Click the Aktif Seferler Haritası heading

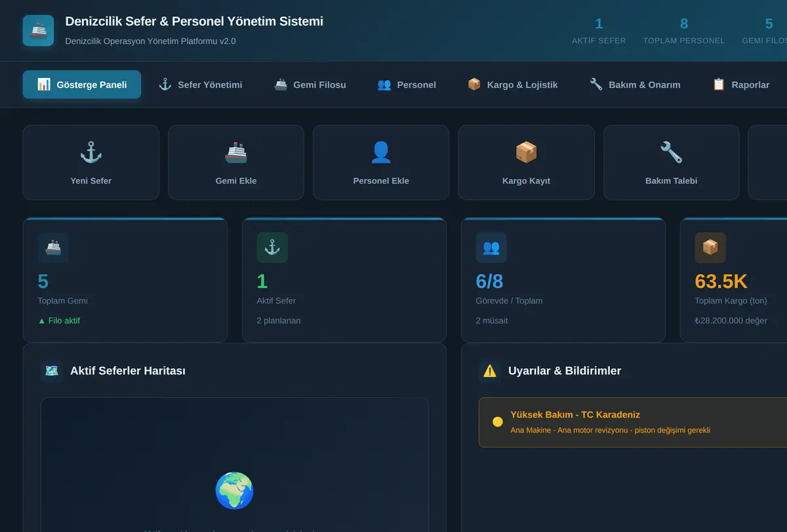click(x=128, y=371)
